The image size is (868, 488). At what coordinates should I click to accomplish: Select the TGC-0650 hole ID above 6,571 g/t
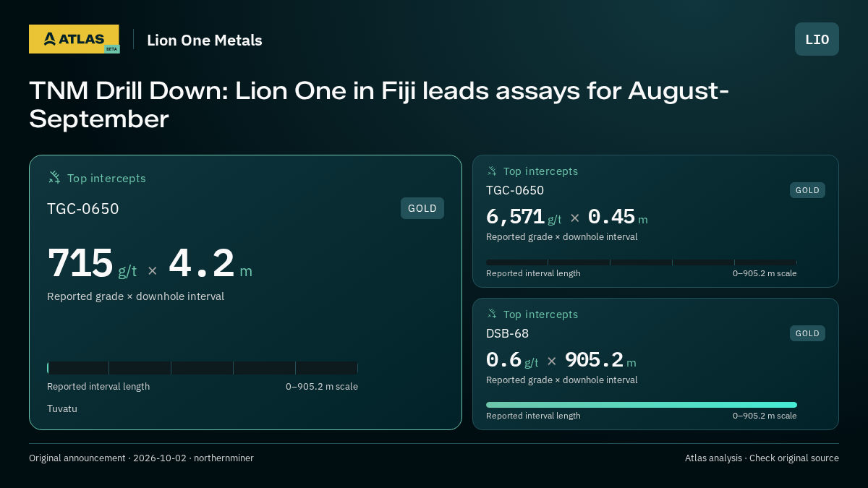(515, 190)
